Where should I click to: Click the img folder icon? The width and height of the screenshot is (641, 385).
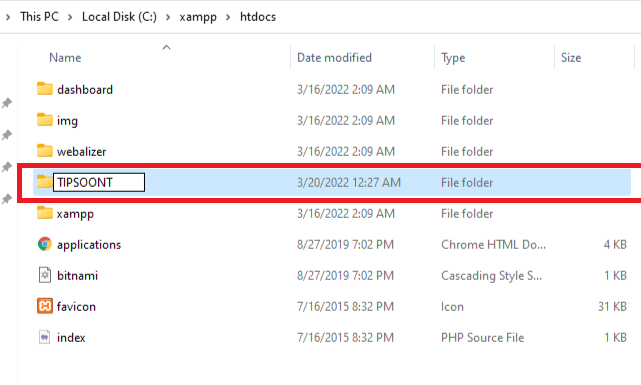[x=45, y=120]
